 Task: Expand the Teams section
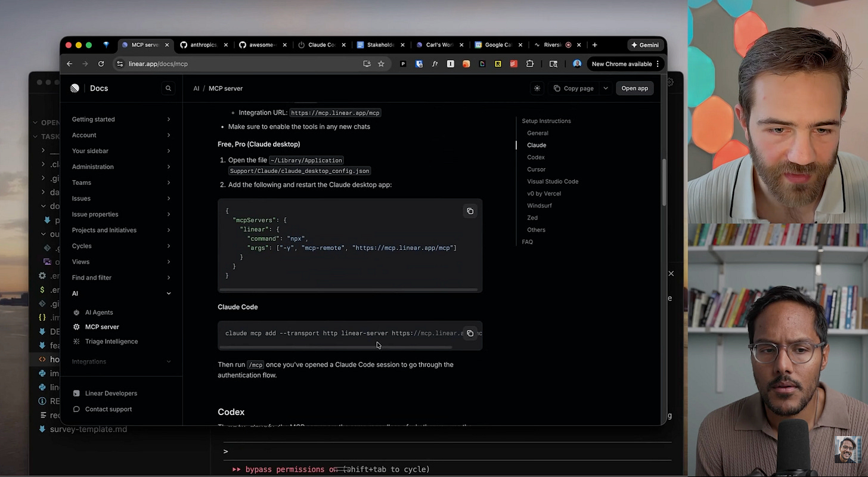(x=121, y=182)
